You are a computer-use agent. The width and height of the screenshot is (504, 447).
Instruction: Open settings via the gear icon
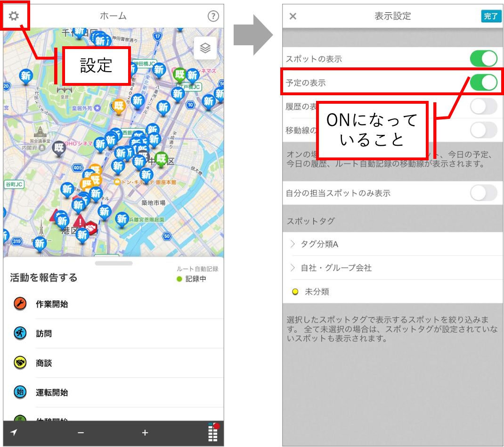(x=14, y=16)
